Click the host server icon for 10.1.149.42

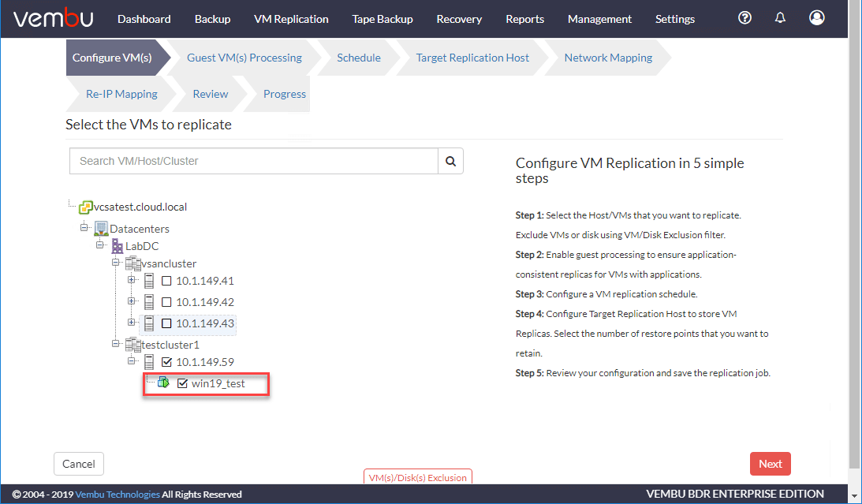click(x=149, y=302)
